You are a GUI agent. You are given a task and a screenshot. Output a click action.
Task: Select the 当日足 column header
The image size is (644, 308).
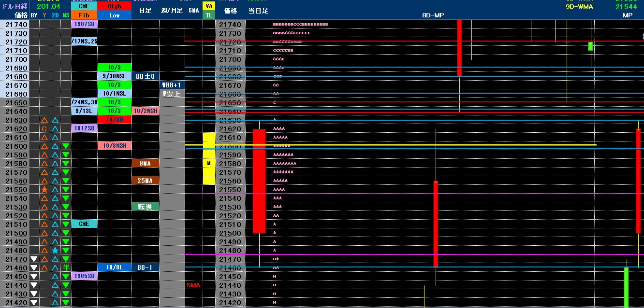(258, 10)
